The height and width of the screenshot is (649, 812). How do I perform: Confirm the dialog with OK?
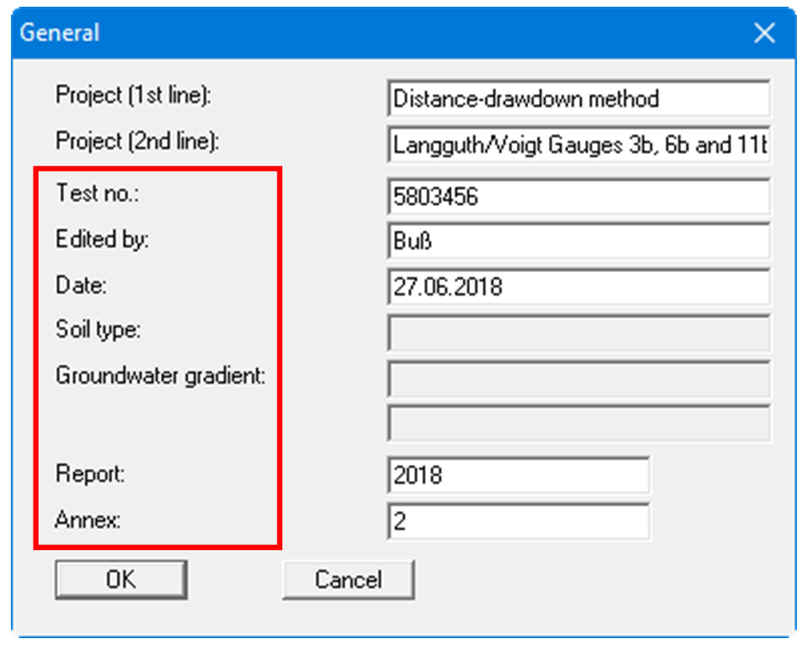pos(121,579)
